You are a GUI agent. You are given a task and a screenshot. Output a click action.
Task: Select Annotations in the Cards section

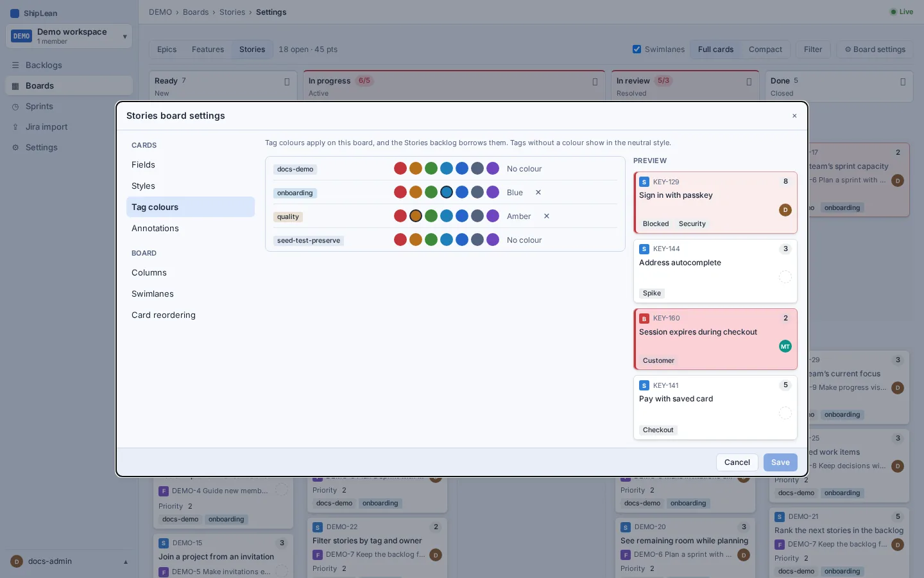pos(191,229)
